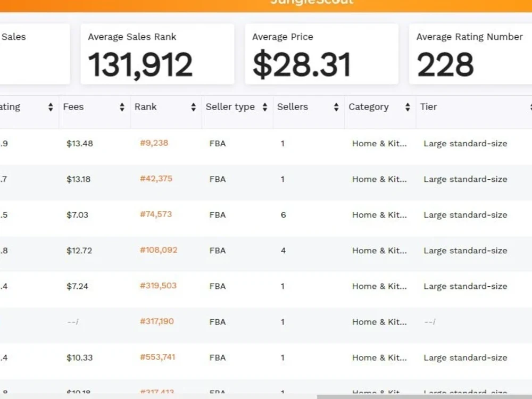This screenshot has height=399, width=532.
Task: Click sellers count 4 in #108,092 row
Action: (x=284, y=251)
